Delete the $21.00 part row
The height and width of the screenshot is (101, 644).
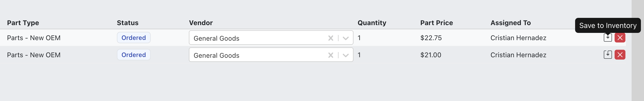tap(620, 55)
